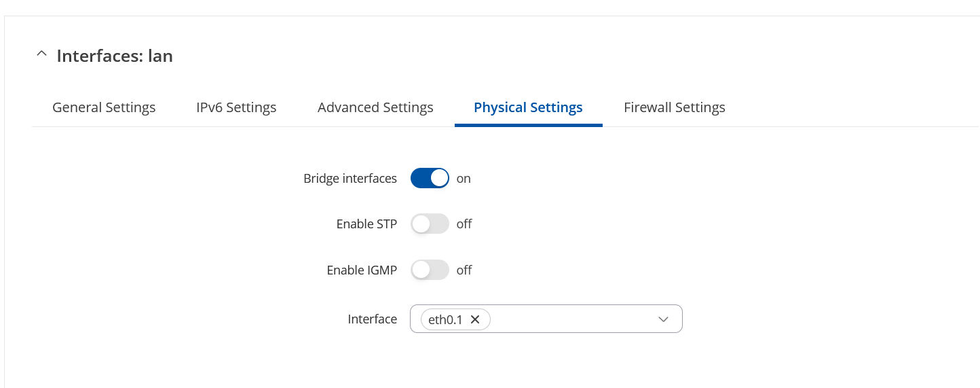Screen dimensions: 980x388
Task: Click the "off" text beside Enable STP
Action: click(464, 224)
